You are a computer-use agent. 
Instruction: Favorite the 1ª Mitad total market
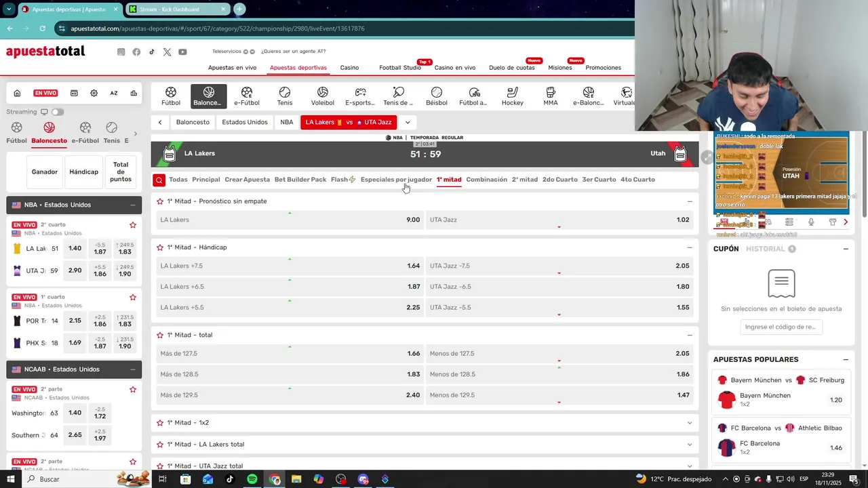click(161, 335)
